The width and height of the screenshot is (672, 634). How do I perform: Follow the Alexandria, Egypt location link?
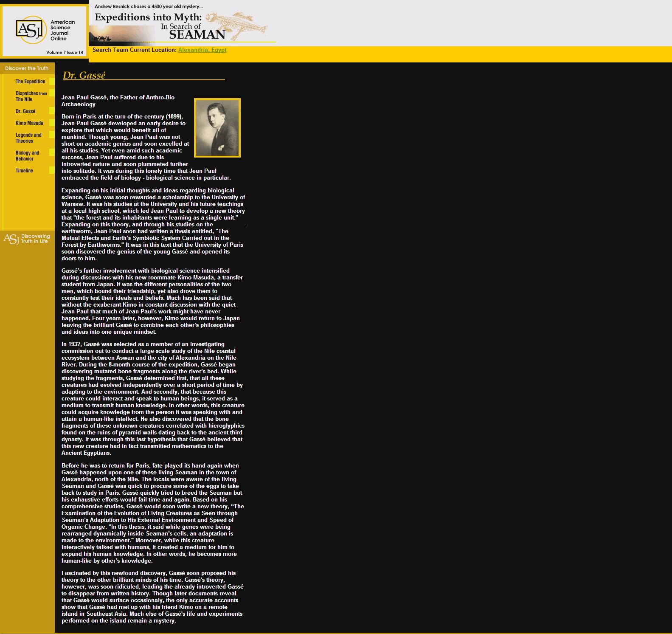coord(202,50)
